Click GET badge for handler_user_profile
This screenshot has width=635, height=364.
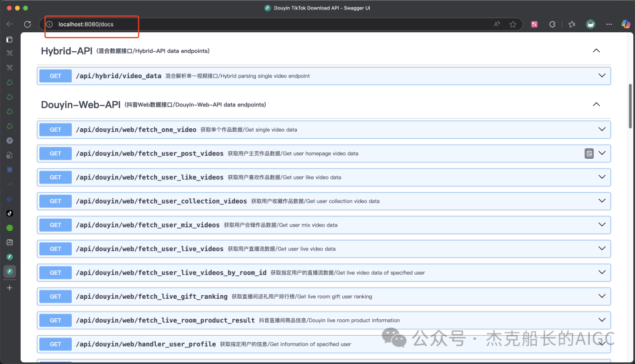(x=55, y=344)
